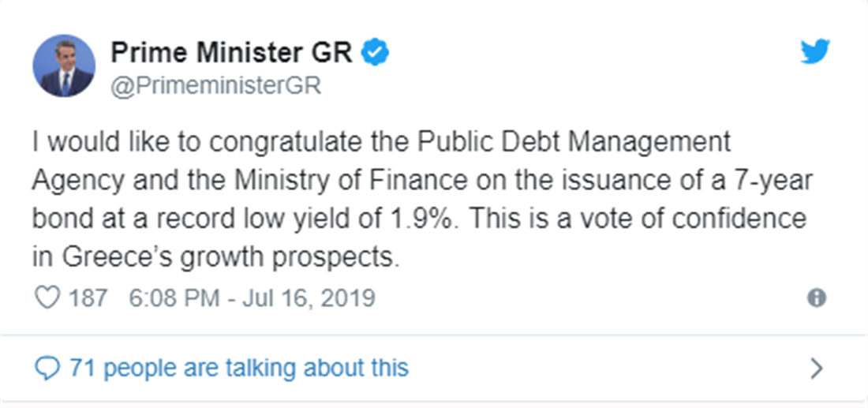Click the blue verified badge
The height and width of the screenshot is (408, 868).
point(373,53)
